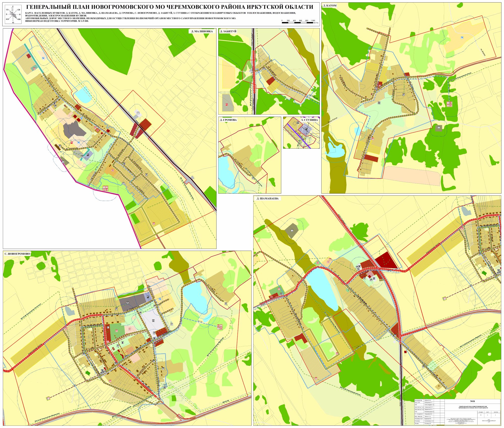504x428 pixels.
Task: Select the 'СТАДИЯ' cell in the title block
Action: pos(480,412)
